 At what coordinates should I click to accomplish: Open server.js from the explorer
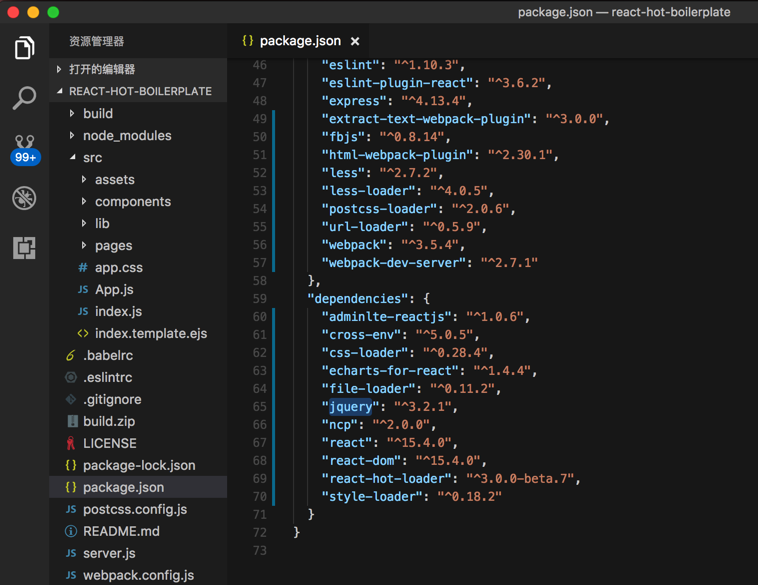(109, 553)
